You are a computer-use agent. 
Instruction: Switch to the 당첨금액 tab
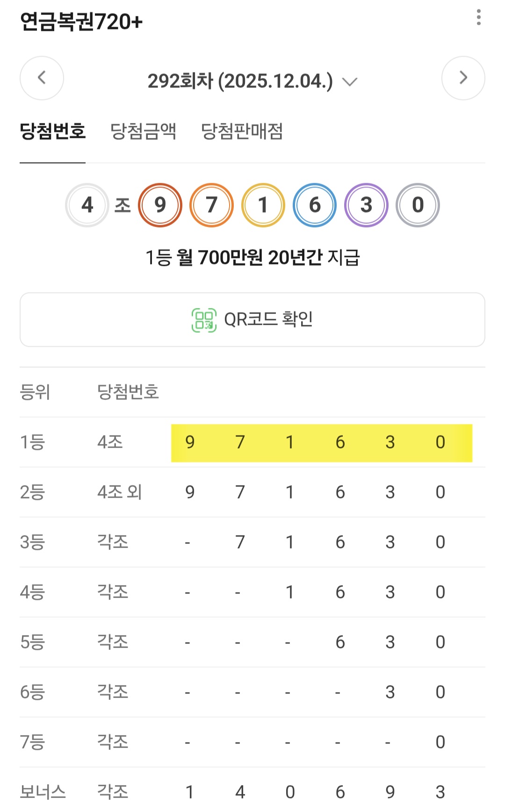pos(143,131)
